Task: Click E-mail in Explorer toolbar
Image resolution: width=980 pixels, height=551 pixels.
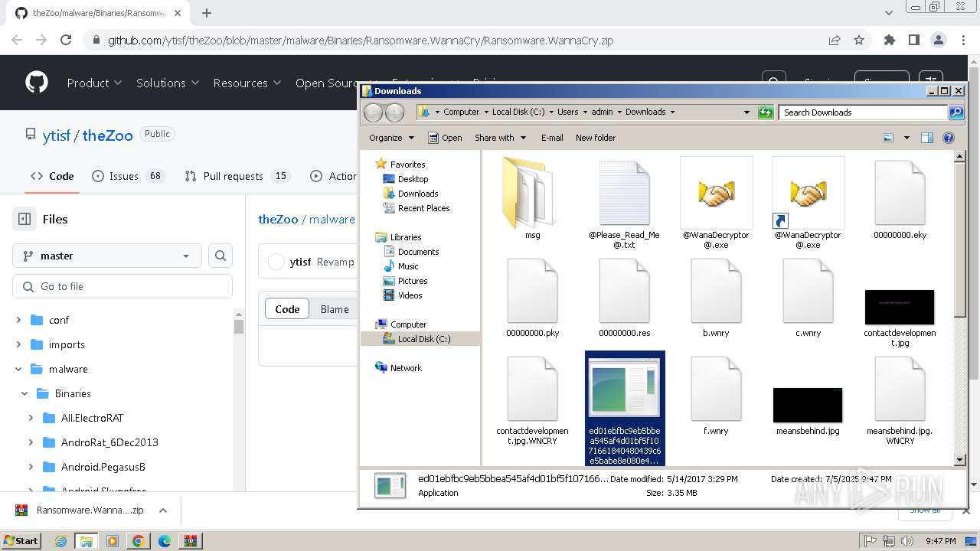Action: [x=552, y=138]
